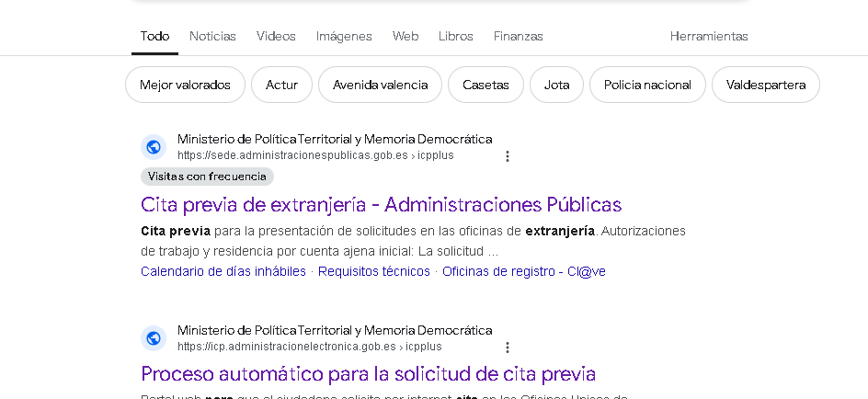The width and height of the screenshot is (868, 399).
Task: Open Oficinas de registro - Cl@ve sitelink
Action: tap(524, 272)
